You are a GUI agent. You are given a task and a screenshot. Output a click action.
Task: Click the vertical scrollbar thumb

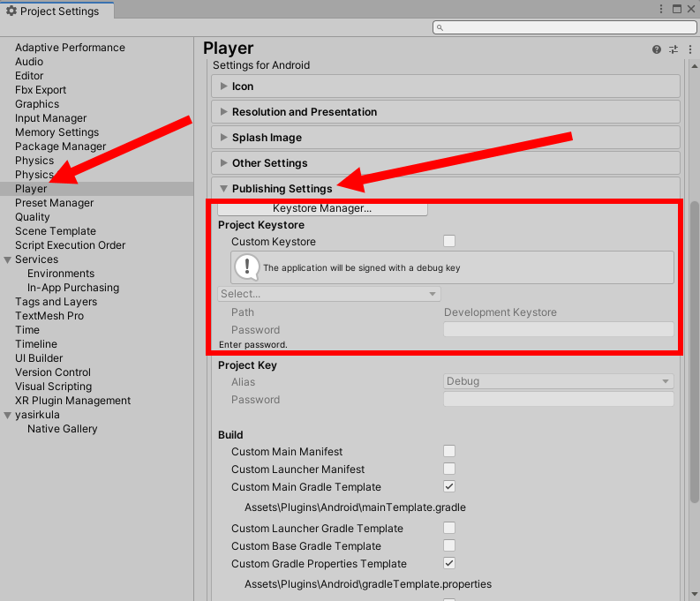click(x=694, y=352)
